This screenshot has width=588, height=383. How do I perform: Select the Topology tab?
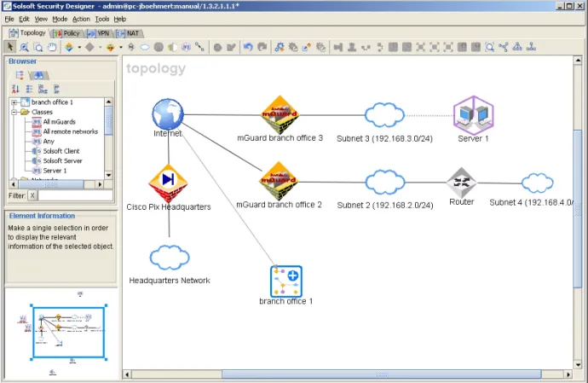tap(27, 33)
